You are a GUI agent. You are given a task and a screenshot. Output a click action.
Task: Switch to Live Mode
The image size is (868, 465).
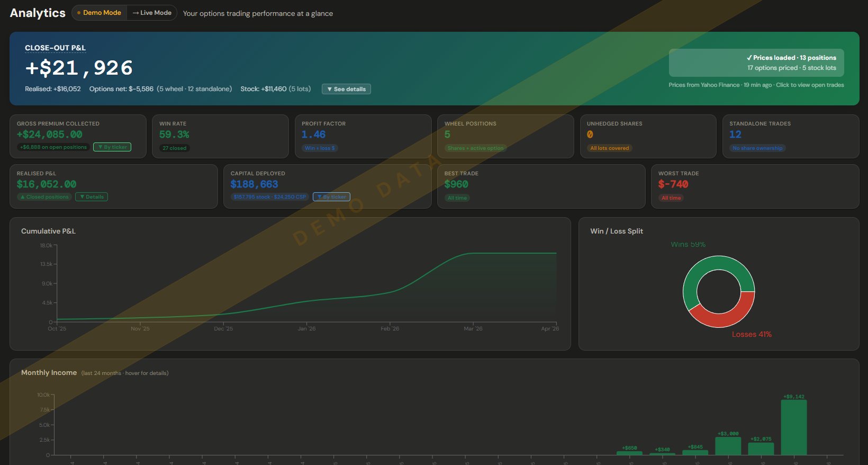point(152,13)
